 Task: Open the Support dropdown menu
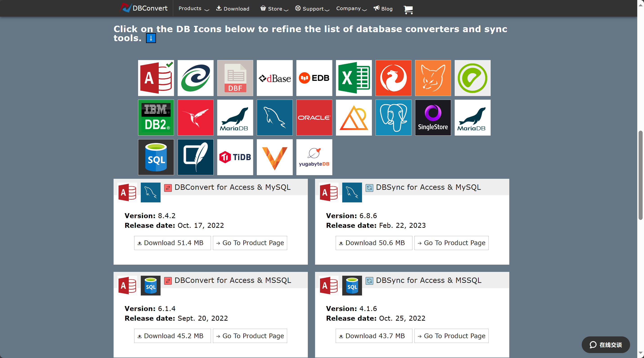click(x=312, y=9)
